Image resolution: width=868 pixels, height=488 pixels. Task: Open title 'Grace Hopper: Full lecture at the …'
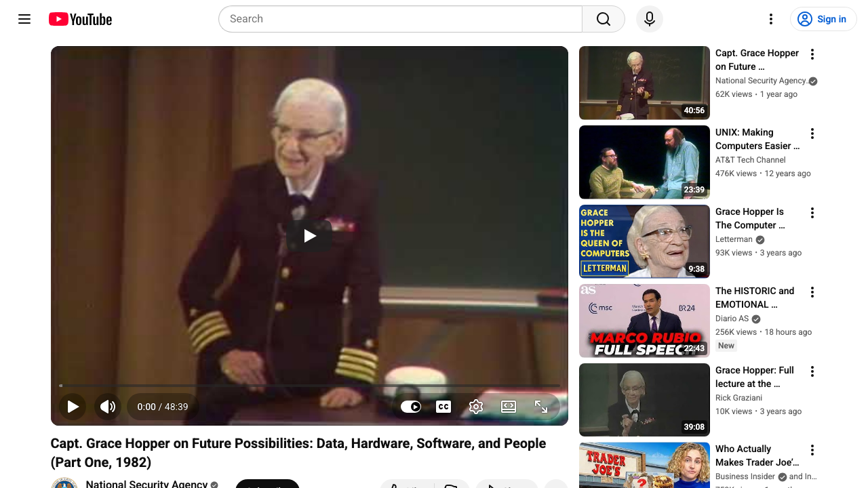tap(755, 377)
